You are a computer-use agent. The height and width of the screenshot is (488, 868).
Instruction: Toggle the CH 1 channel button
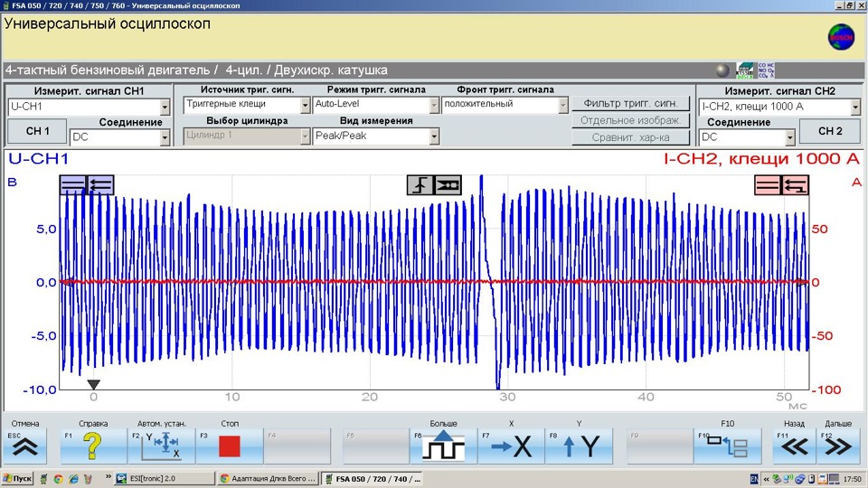click(36, 132)
